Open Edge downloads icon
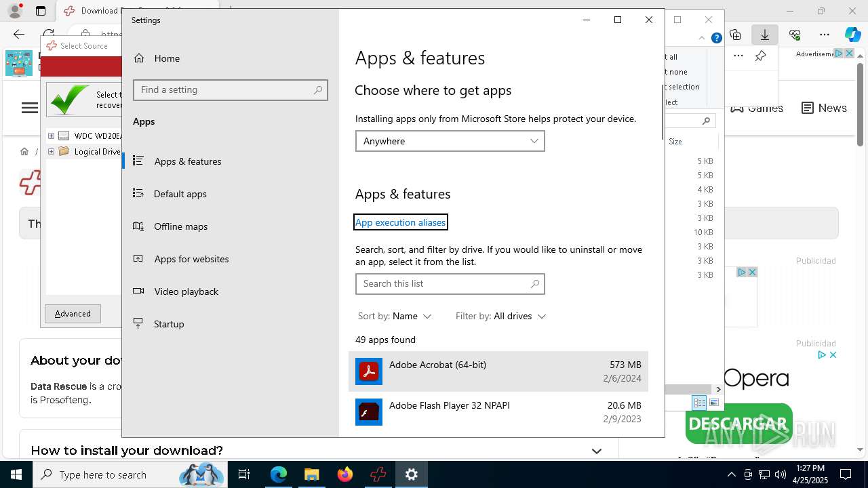Image resolution: width=868 pixels, height=488 pixels. (x=765, y=35)
